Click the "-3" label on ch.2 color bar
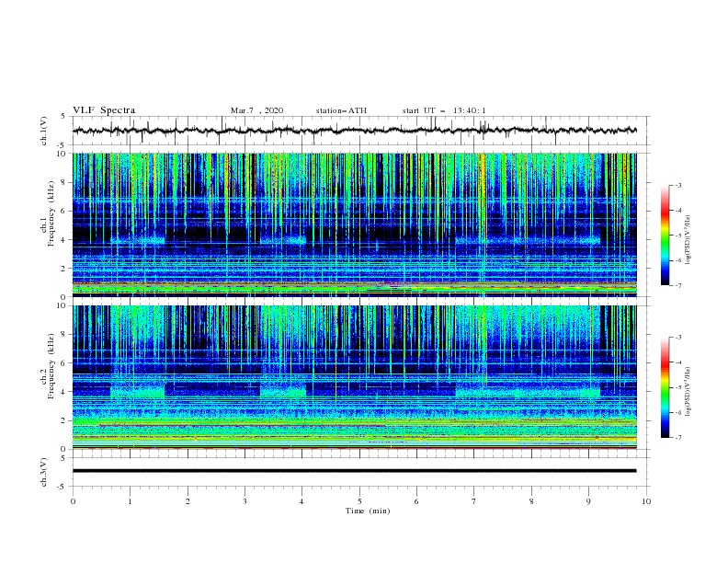The height and width of the screenshot is (563, 728). [678, 338]
